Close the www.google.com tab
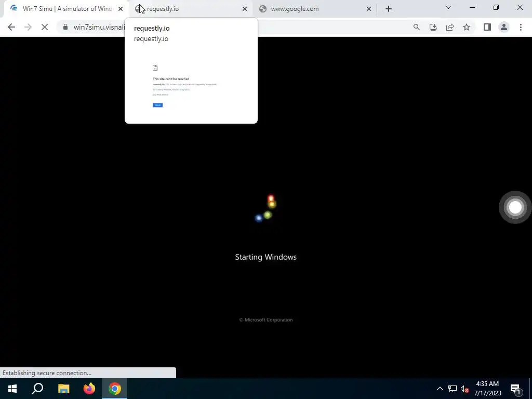 [x=369, y=9]
